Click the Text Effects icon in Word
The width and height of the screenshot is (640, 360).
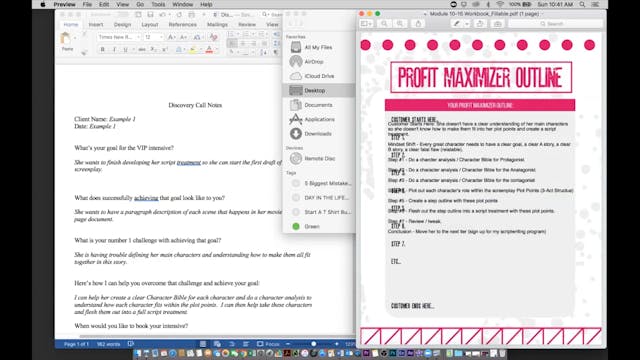pyautogui.click(x=178, y=49)
